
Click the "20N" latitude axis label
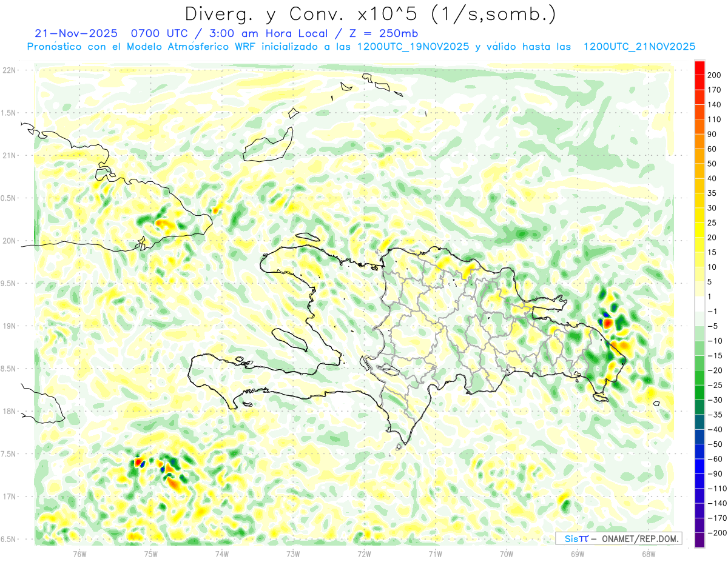[9, 241]
